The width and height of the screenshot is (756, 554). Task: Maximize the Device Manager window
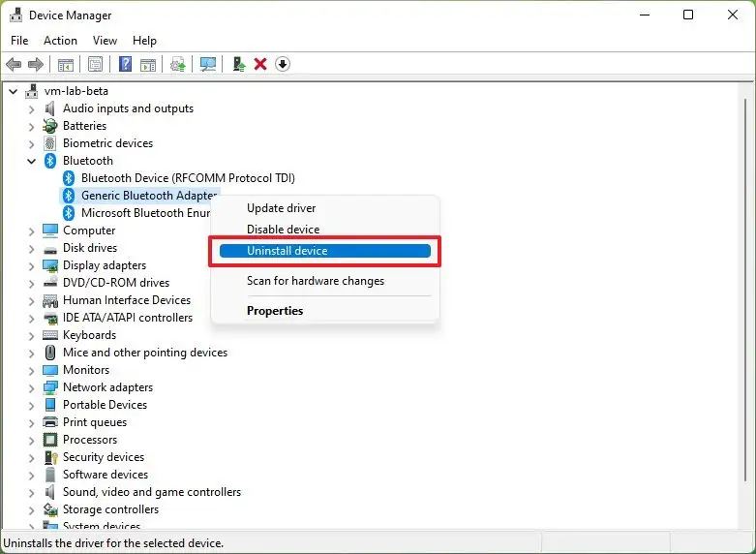(688, 15)
